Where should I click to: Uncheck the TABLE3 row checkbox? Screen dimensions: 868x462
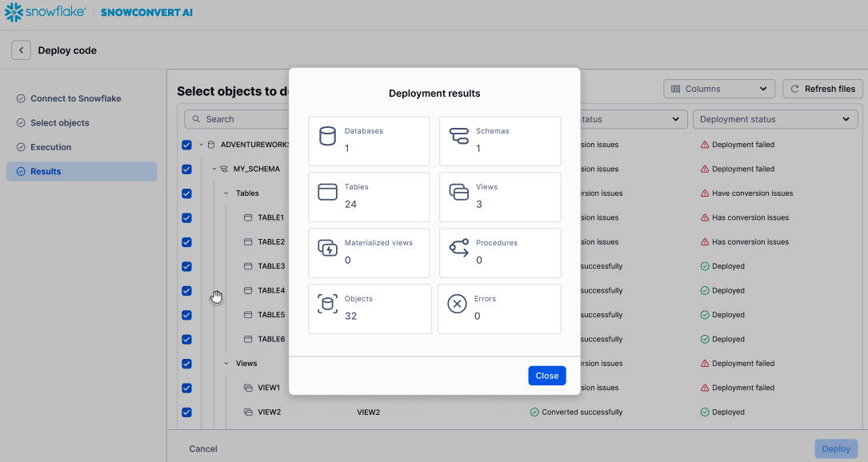point(186,266)
